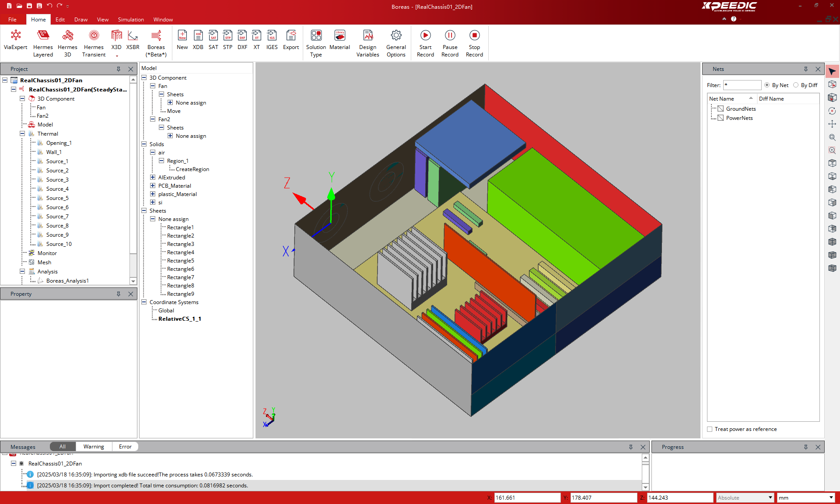Click the Export icon
The height and width of the screenshot is (504, 840).
(291, 35)
